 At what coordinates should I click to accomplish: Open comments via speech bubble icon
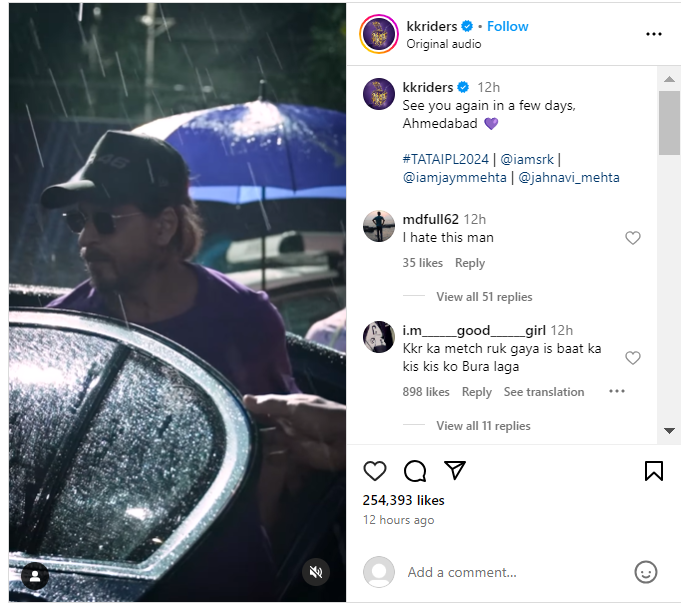pyautogui.click(x=415, y=471)
